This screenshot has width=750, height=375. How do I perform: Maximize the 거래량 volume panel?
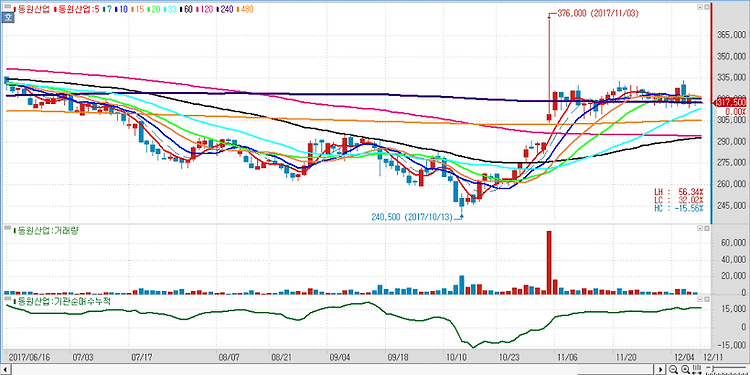coord(706,229)
